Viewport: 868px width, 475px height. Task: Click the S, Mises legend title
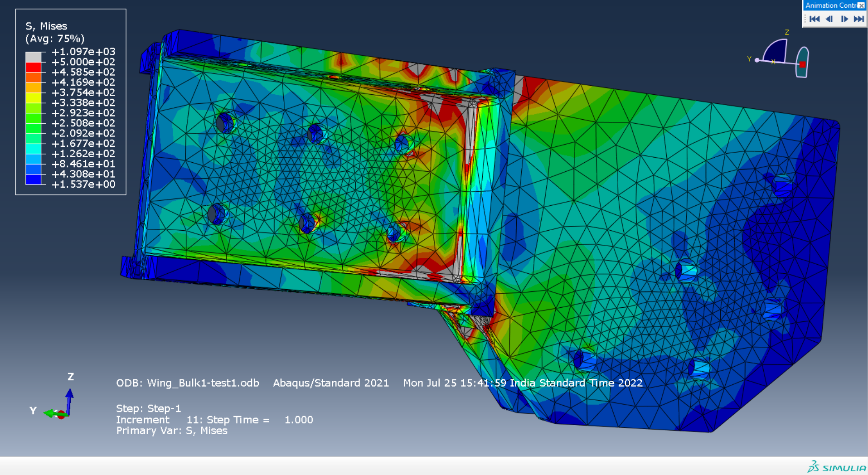(46, 26)
